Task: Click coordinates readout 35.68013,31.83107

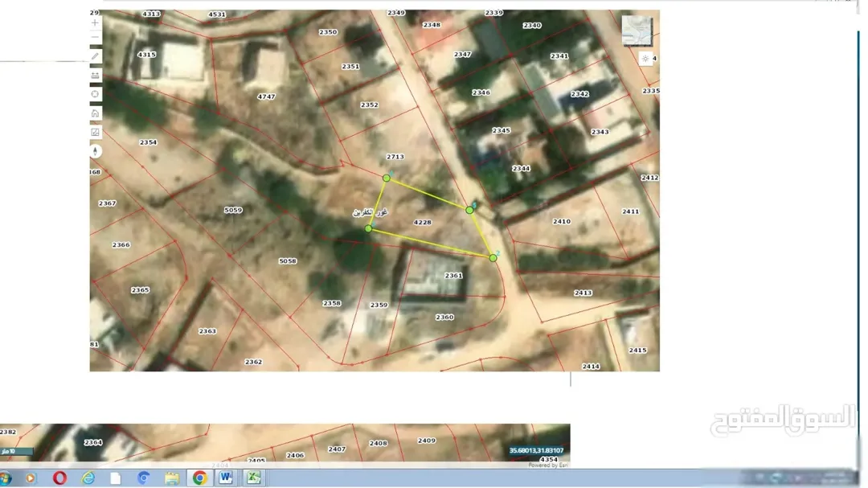Action: (x=536, y=450)
